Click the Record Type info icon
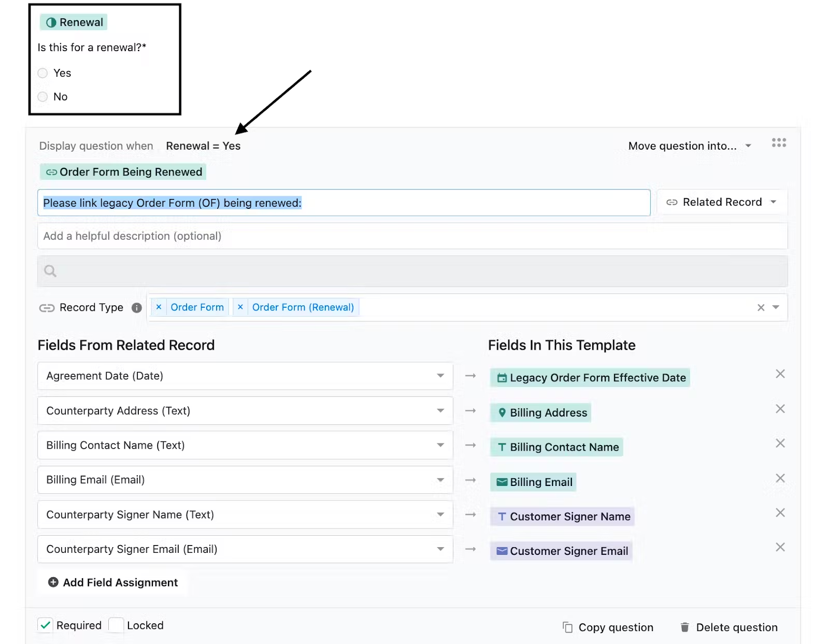This screenshot has height=644, width=829. pyautogui.click(x=137, y=308)
